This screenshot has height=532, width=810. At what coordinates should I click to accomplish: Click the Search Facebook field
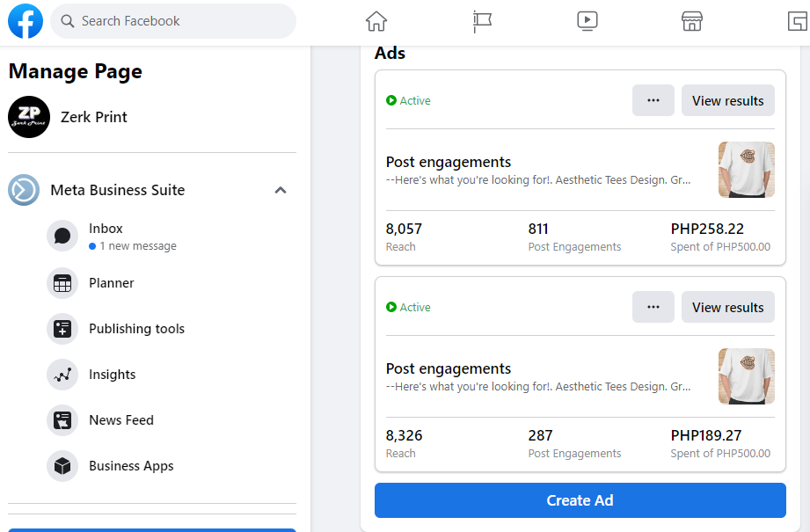tap(173, 21)
